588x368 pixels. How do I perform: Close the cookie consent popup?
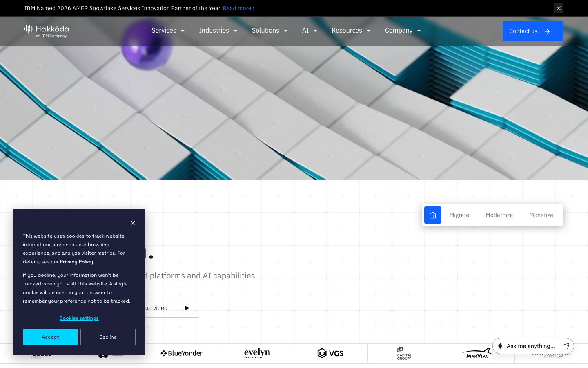(133, 223)
